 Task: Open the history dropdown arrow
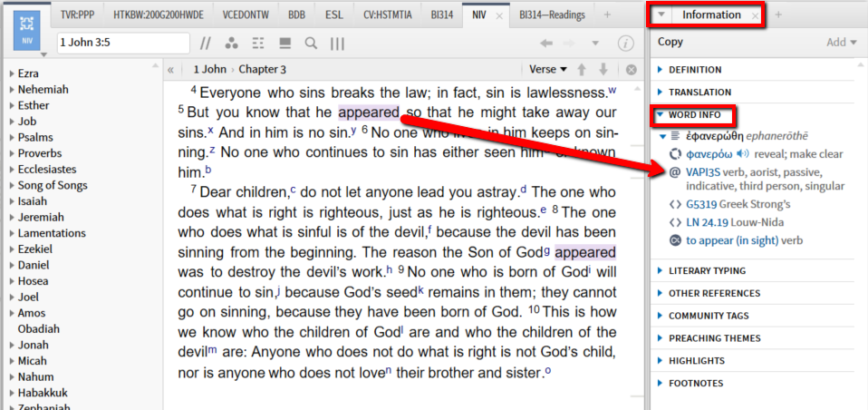[x=595, y=44]
